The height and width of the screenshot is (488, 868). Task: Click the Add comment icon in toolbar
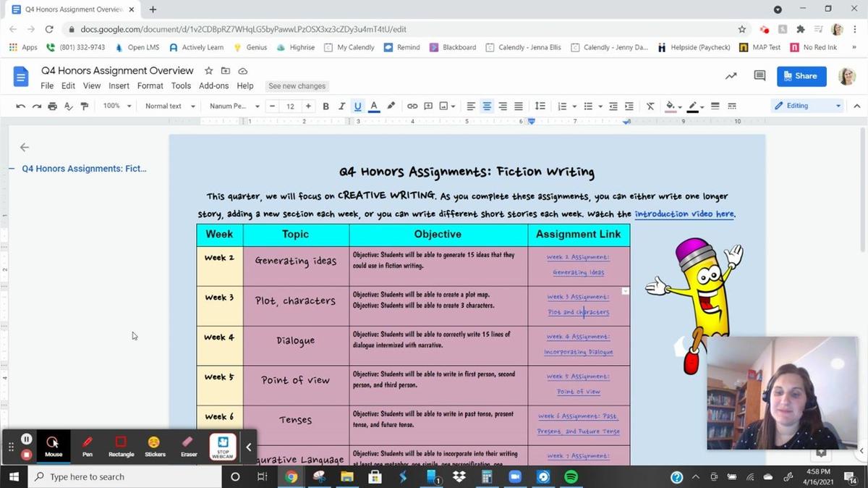428,106
